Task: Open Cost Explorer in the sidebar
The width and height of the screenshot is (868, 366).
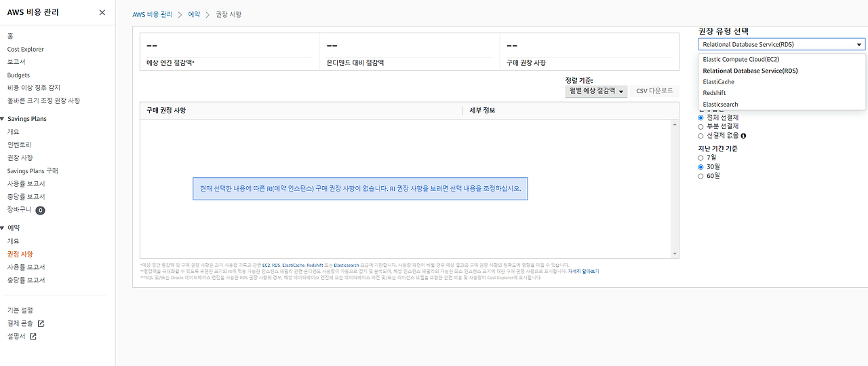Action: pos(26,50)
